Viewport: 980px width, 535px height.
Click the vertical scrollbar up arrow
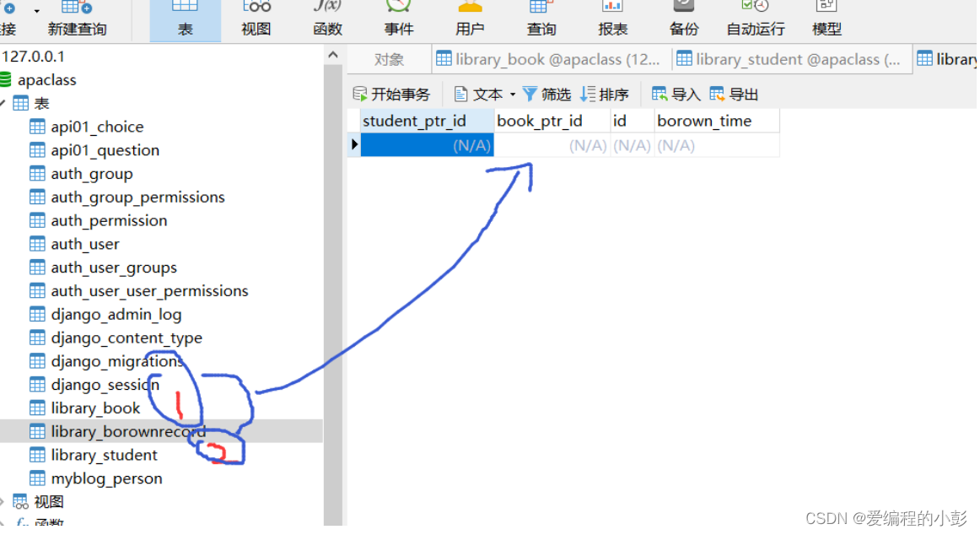point(333,52)
